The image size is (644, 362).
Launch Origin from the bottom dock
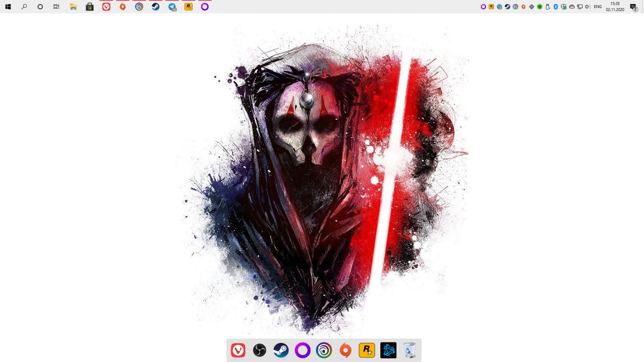(345, 350)
